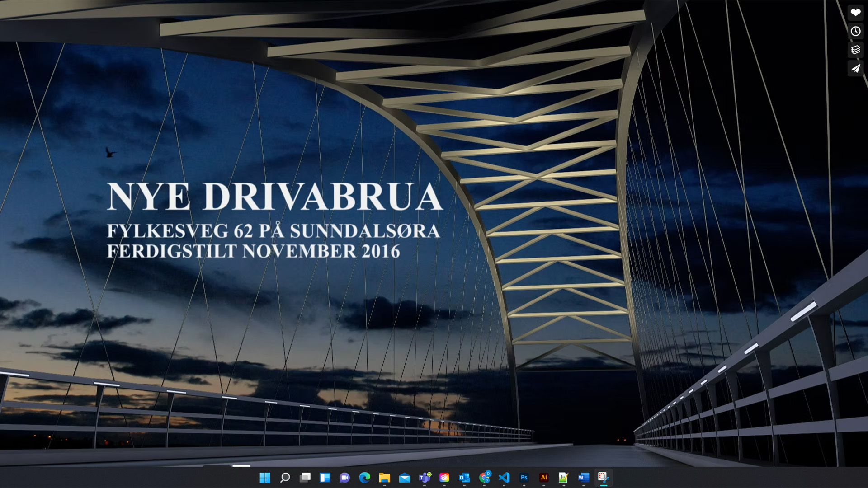Open Adobe Creative Cloud app
The width and height of the screenshot is (868, 488).
click(x=444, y=478)
